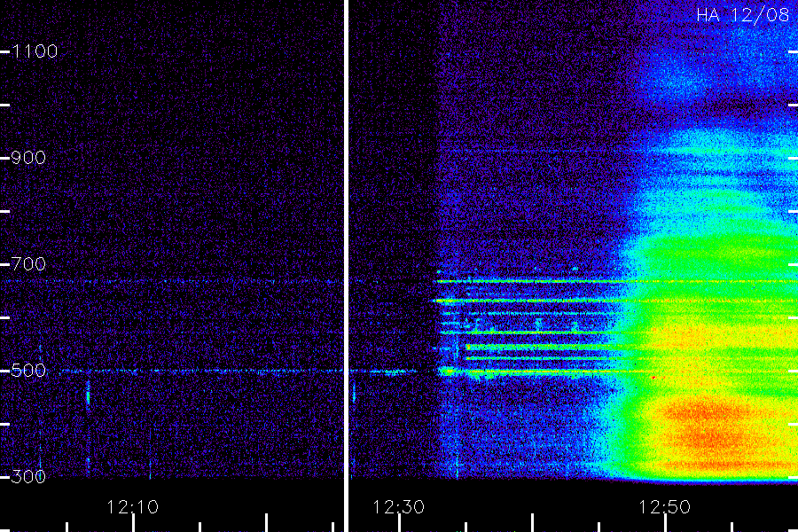Click the 500 frequency axis label

(x=28, y=371)
